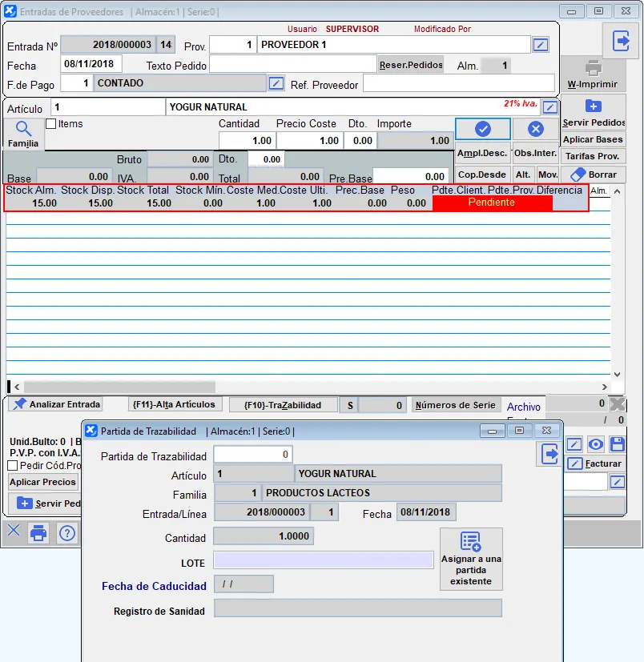Open the help question mark icon

point(67,532)
